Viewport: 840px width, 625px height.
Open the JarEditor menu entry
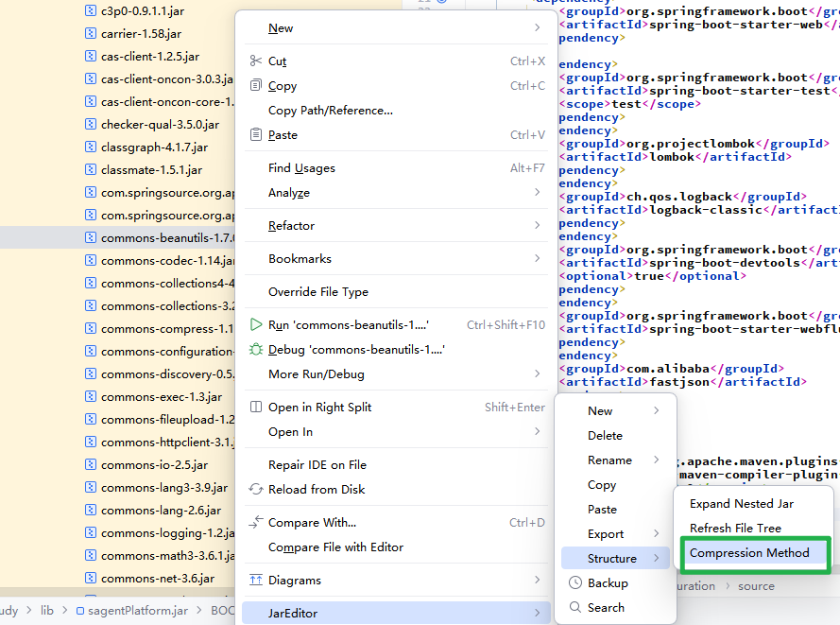(397, 614)
